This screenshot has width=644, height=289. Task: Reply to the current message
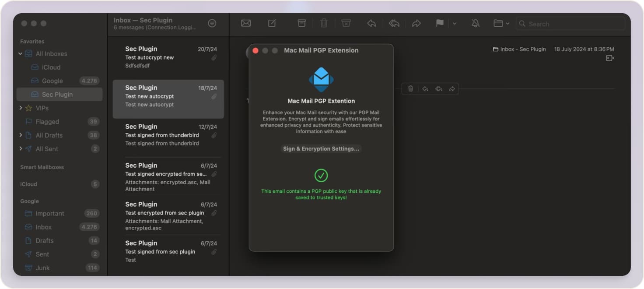(x=371, y=23)
